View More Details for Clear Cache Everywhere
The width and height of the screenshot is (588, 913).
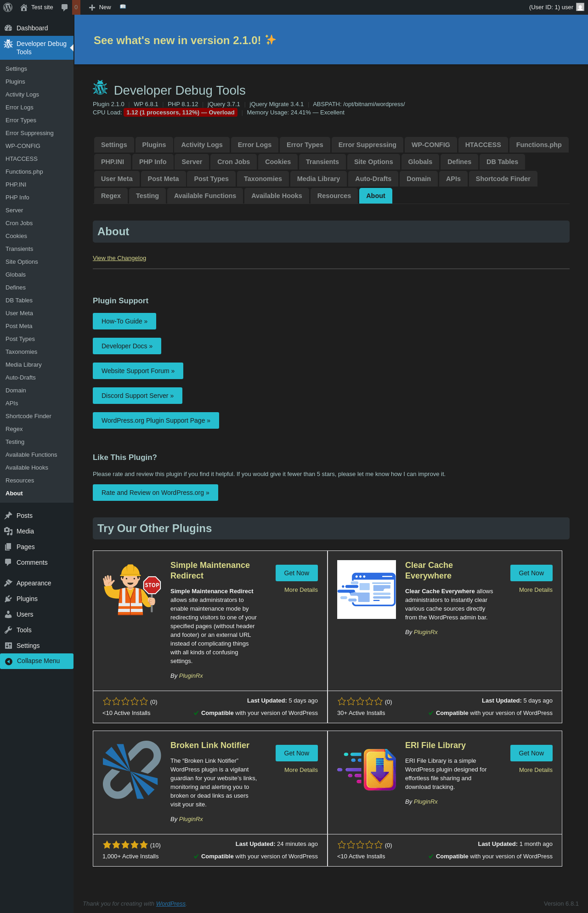pyautogui.click(x=536, y=590)
